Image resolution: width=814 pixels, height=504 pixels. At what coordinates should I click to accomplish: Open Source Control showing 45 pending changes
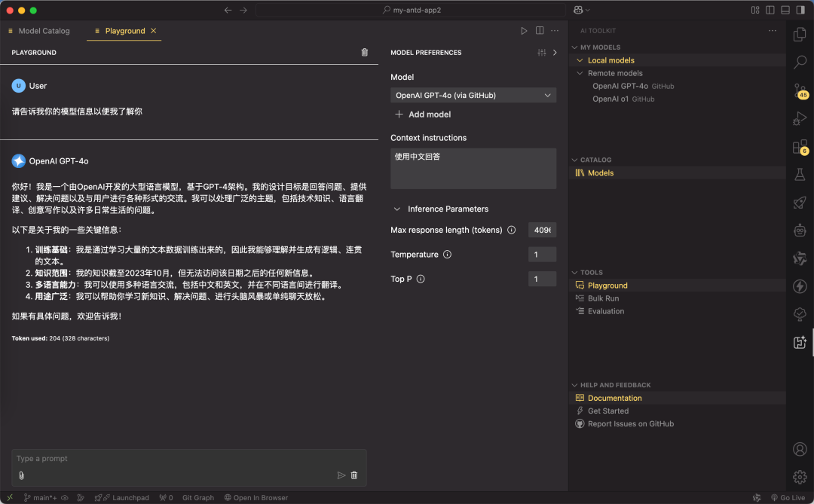tap(799, 90)
